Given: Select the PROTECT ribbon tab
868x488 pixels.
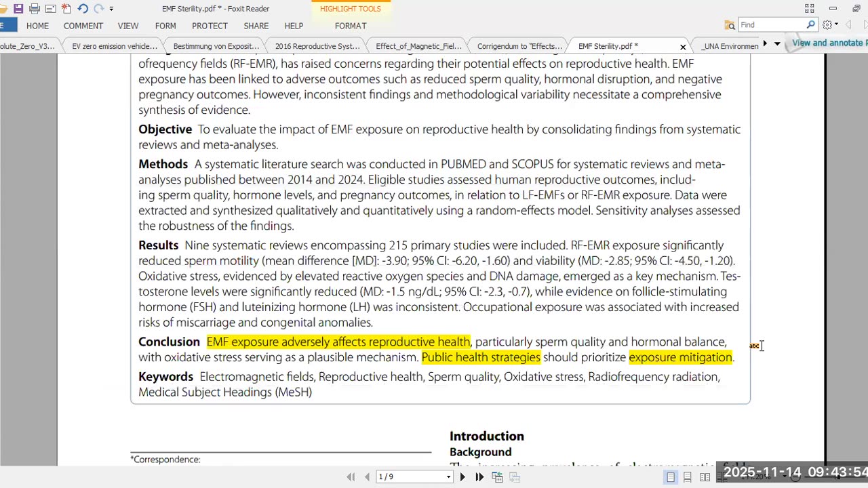Looking at the screenshot, I should pyautogui.click(x=210, y=26).
